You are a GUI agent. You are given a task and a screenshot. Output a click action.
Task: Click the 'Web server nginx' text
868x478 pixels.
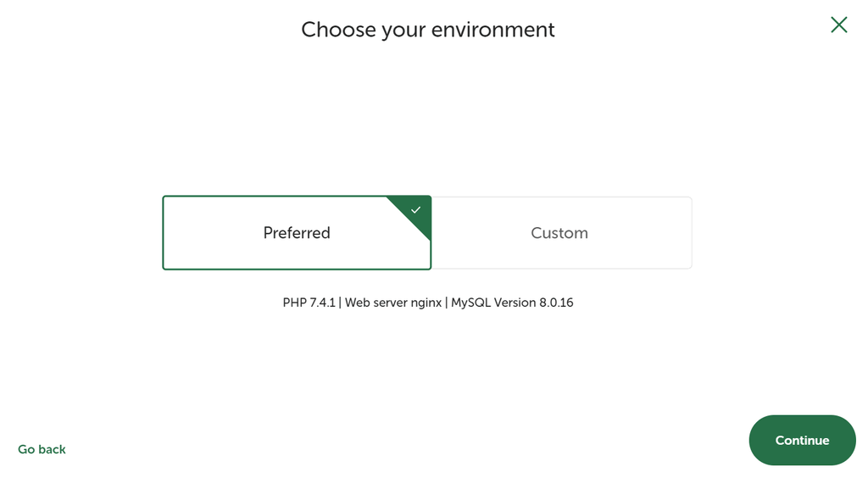(x=393, y=303)
